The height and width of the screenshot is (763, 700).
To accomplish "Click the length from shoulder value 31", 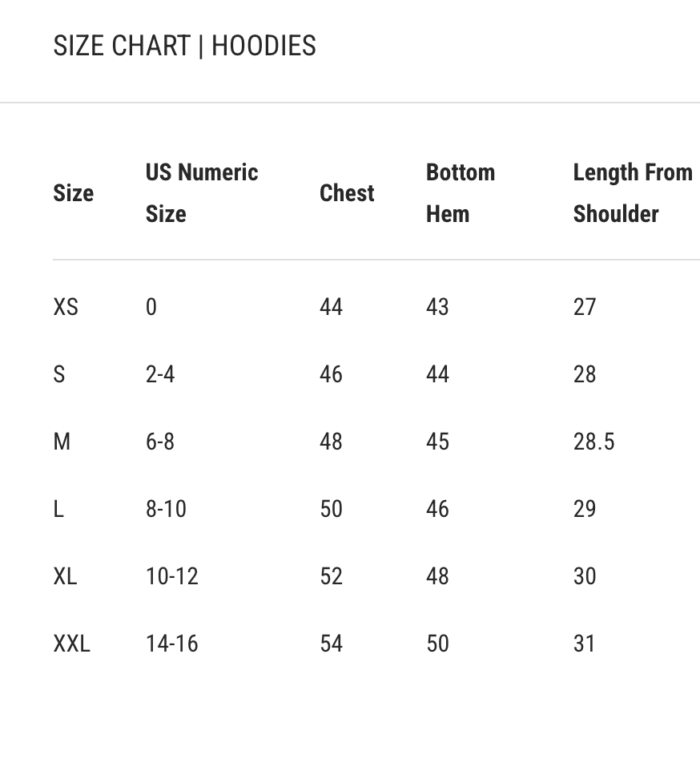I will coord(584,644).
